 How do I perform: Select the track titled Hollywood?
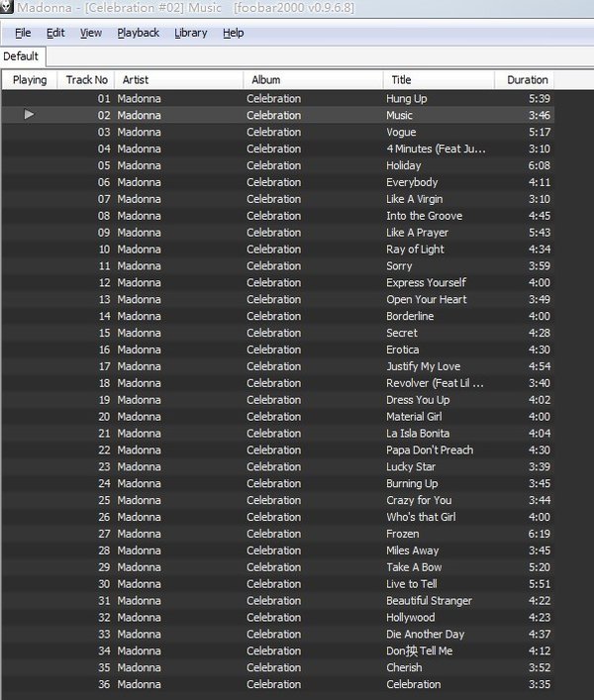(278, 618)
